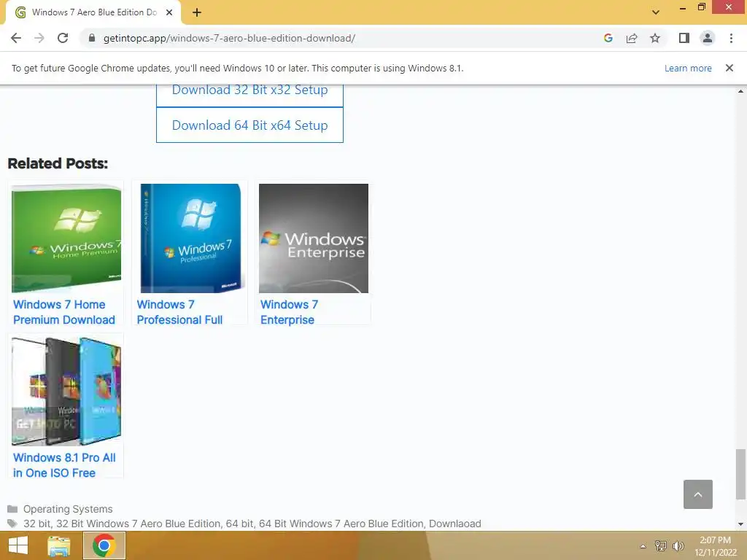The image size is (747, 560).
Task: Dismiss the Chrome update notification bar
Action: (729, 68)
